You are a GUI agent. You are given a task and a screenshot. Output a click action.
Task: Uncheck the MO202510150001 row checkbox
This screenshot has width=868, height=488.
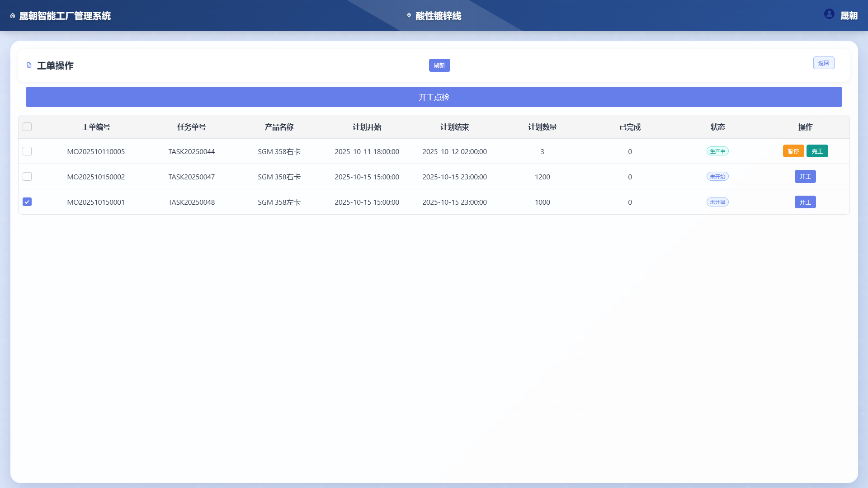tap(27, 202)
